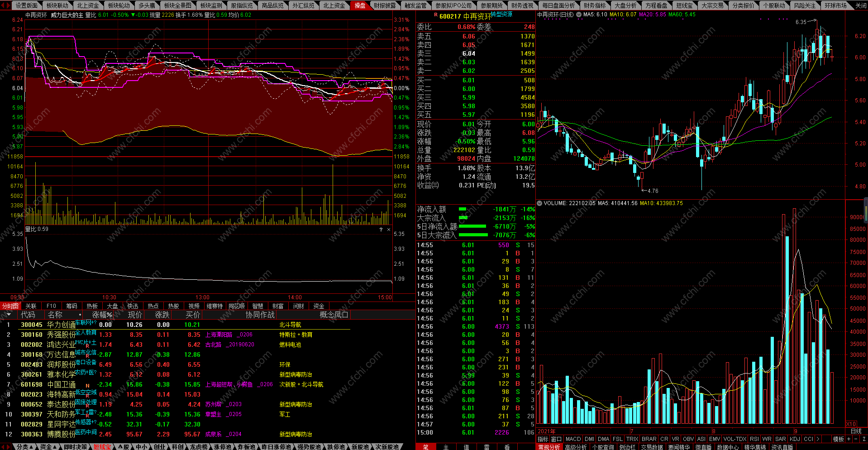Select stock row 300363 博腾股份

point(175,434)
